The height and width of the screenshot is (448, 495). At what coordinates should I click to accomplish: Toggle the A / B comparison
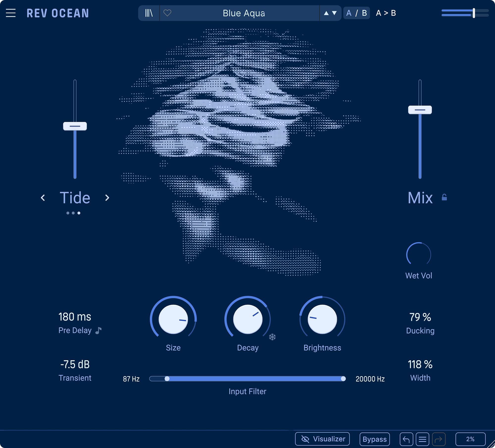click(357, 13)
